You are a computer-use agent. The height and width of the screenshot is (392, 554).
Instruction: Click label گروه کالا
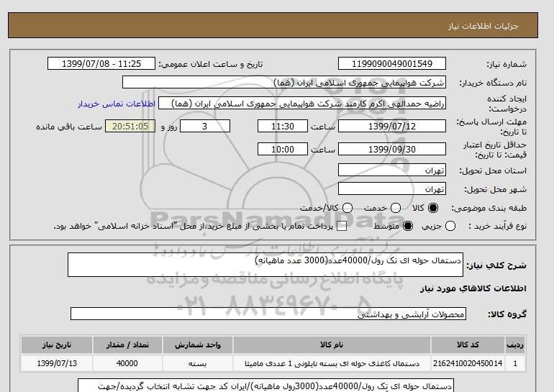click(507, 314)
